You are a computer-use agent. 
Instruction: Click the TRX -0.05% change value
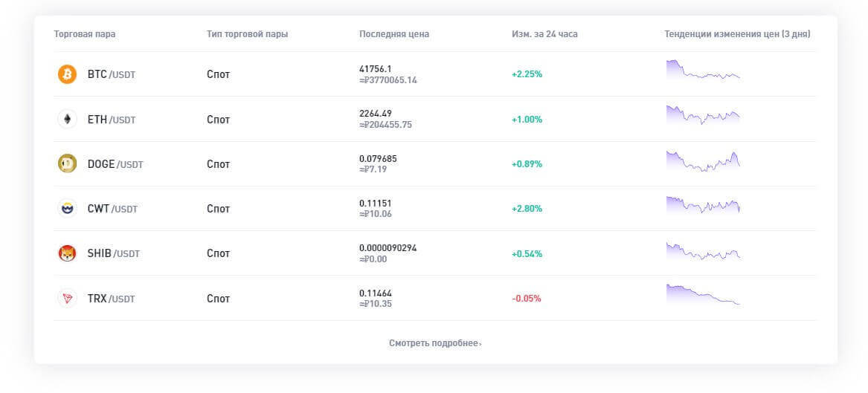click(527, 298)
